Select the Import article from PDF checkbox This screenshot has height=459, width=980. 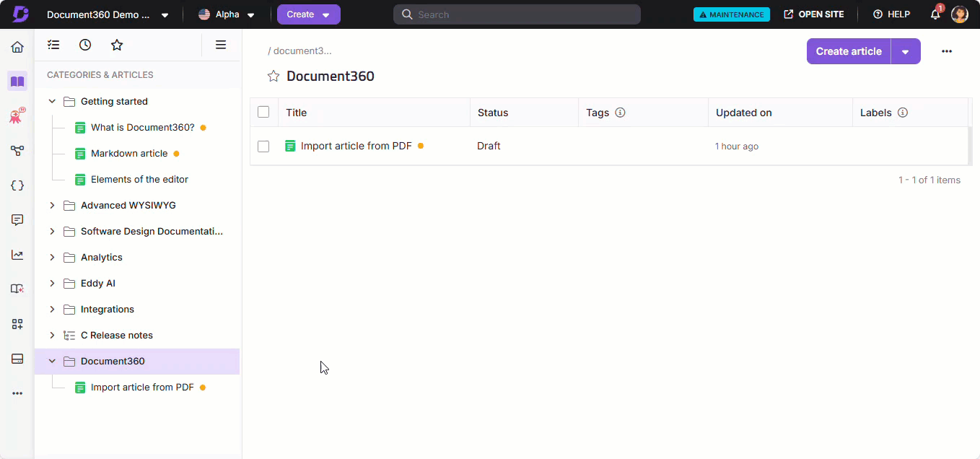coord(263,147)
